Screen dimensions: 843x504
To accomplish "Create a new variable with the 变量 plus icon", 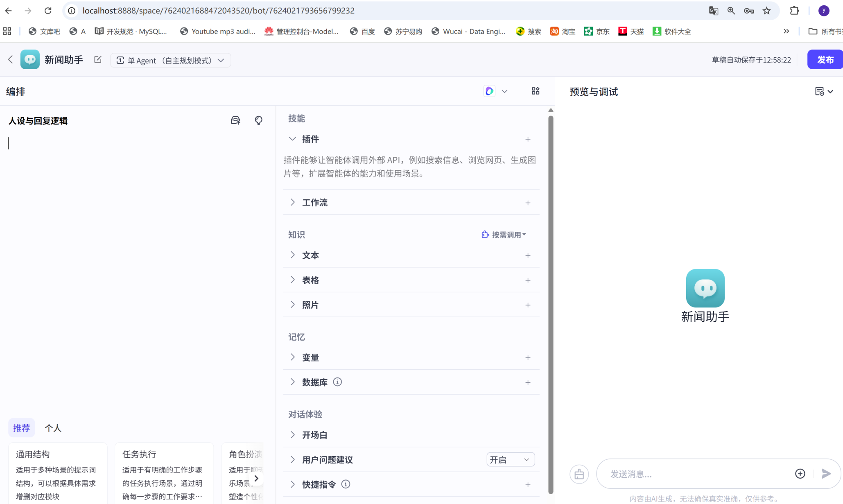I will (x=528, y=357).
